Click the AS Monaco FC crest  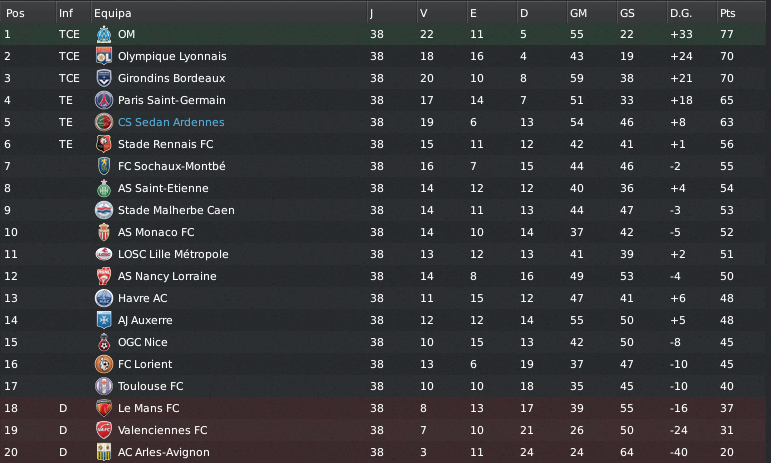coord(103,232)
